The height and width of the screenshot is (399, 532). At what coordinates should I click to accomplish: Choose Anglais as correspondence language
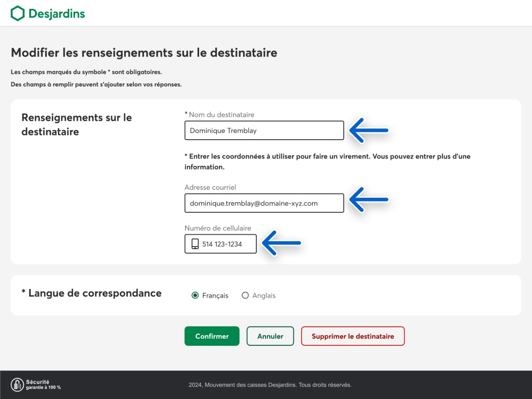[245, 296]
